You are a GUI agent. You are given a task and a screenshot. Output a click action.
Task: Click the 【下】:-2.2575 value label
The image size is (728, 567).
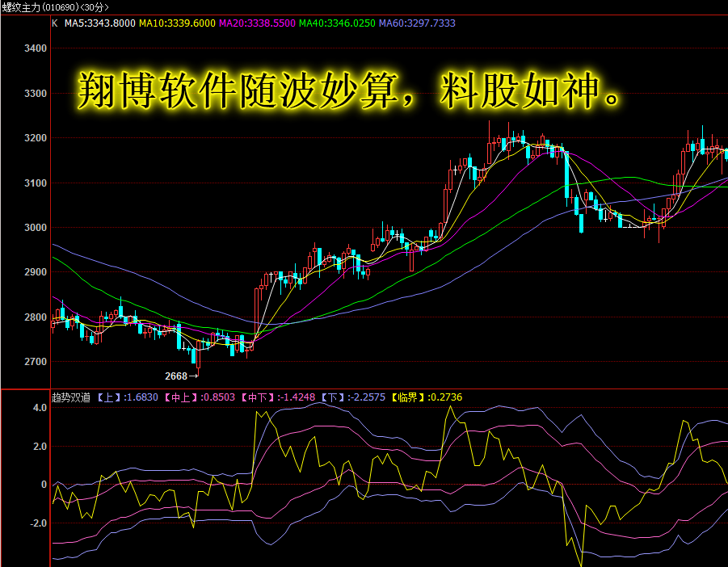[353, 397]
